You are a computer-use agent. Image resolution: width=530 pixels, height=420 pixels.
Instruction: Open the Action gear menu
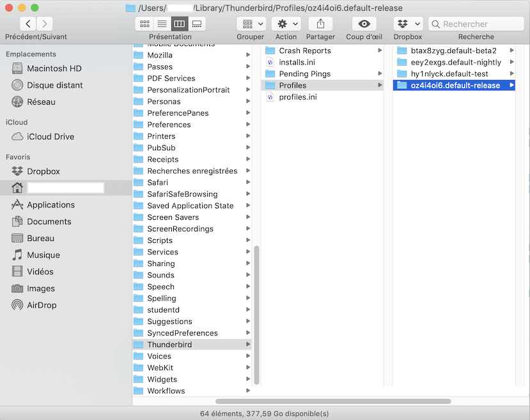(286, 24)
